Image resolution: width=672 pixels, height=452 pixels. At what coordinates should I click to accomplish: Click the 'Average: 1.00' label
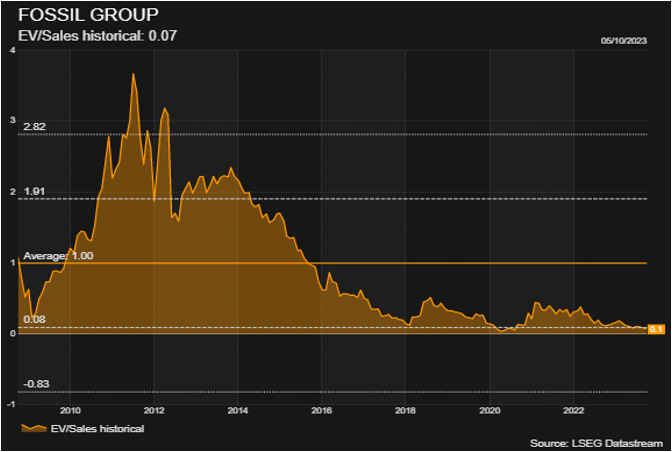[58, 256]
